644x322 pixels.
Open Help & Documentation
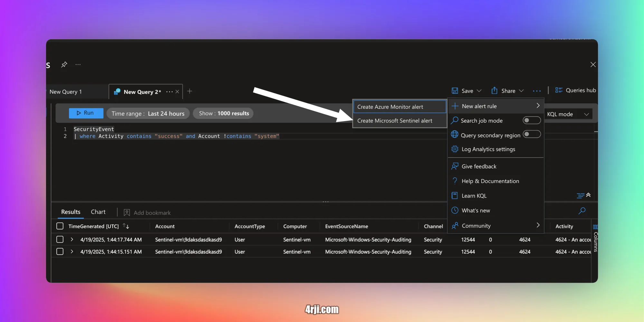coord(490,181)
